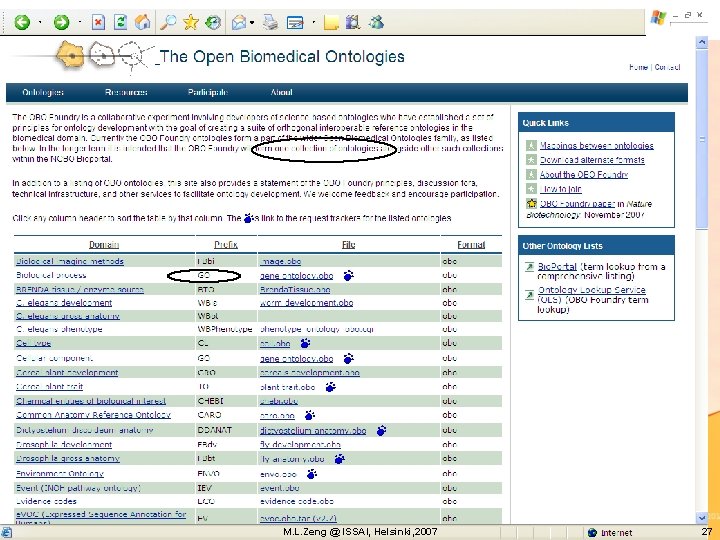The height and width of the screenshot is (540, 720).
Task: Expand the Forward button history dropdown arrow
Action: [x=80, y=22]
